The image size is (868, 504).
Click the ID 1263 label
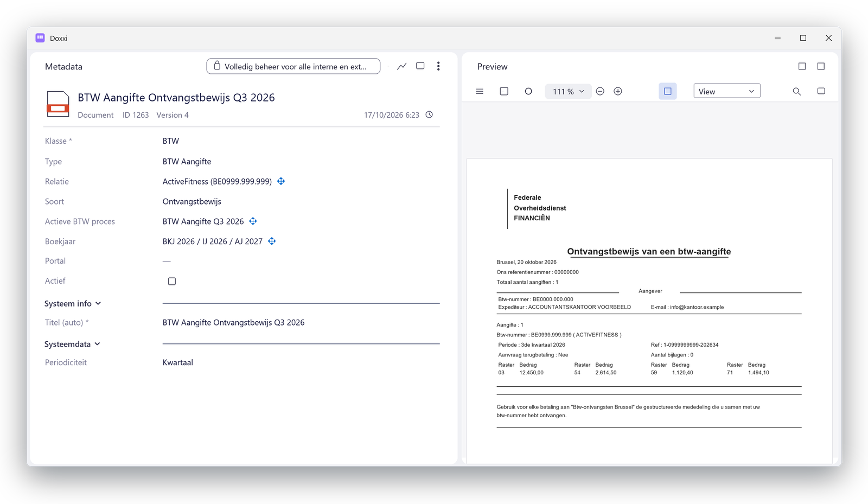(x=136, y=115)
